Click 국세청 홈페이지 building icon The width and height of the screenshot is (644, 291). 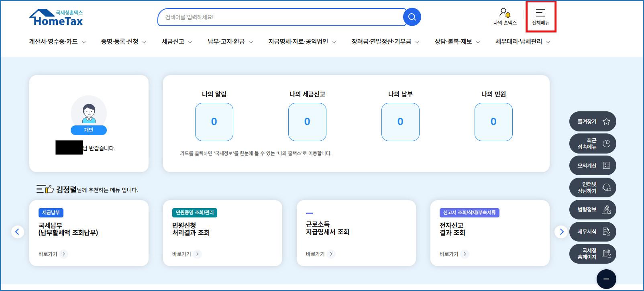pos(606,254)
